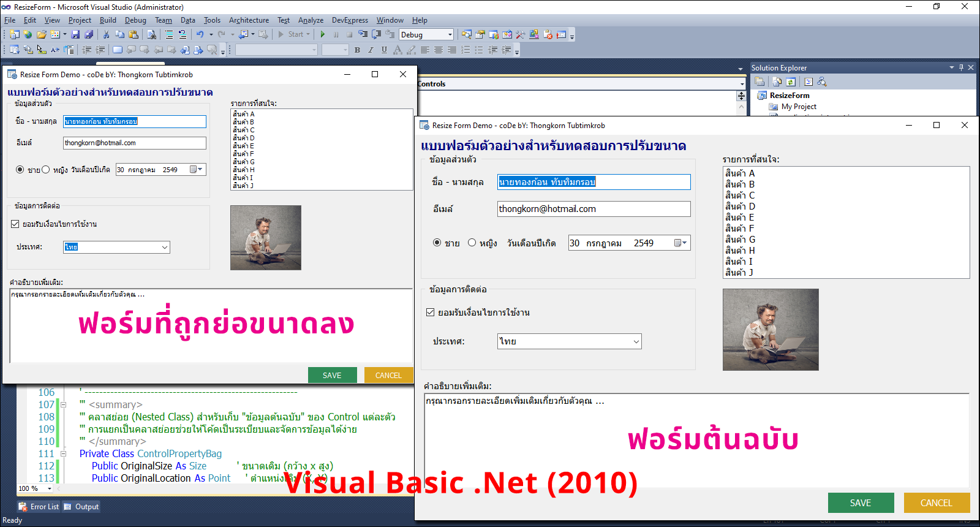Click SAVE button in the original form
The image size is (980, 527).
point(860,502)
